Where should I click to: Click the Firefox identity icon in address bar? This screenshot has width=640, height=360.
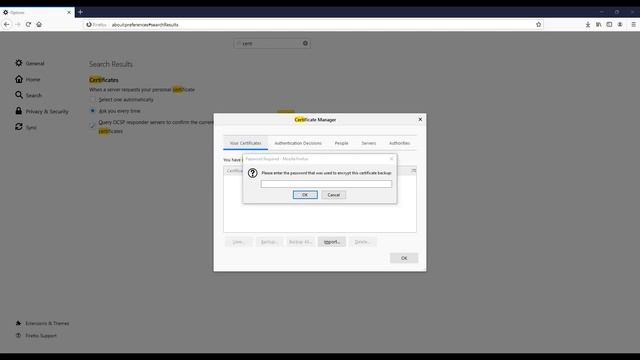pos(96,24)
